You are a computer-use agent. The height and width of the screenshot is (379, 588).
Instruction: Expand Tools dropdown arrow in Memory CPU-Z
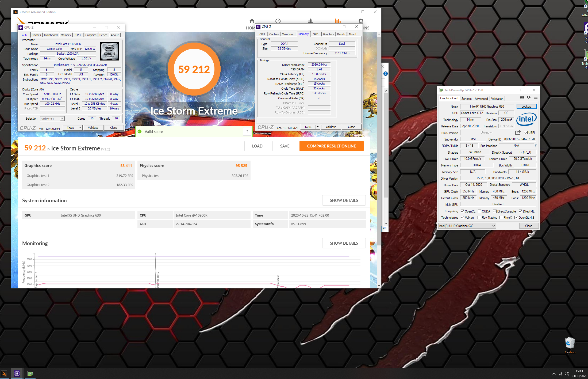coord(318,127)
